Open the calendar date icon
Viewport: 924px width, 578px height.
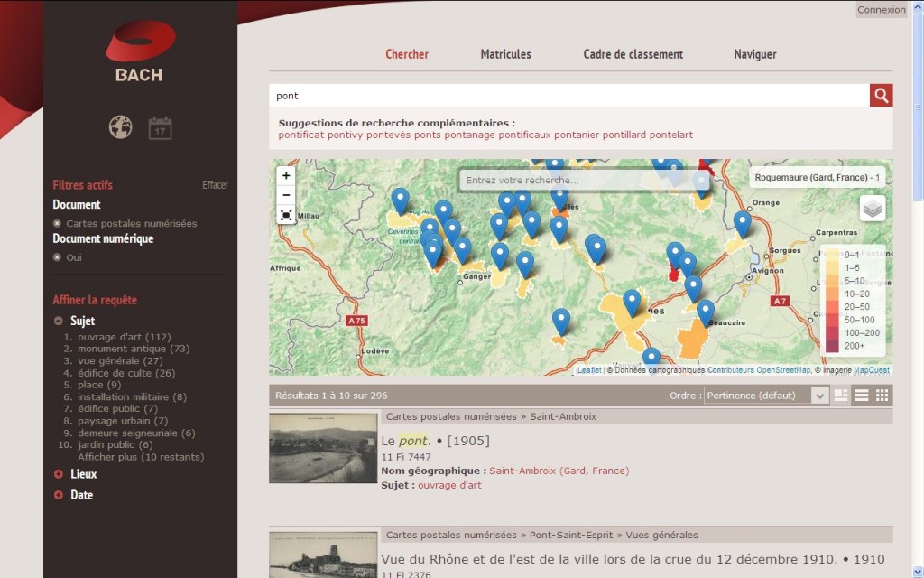click(x=160, y=128)
